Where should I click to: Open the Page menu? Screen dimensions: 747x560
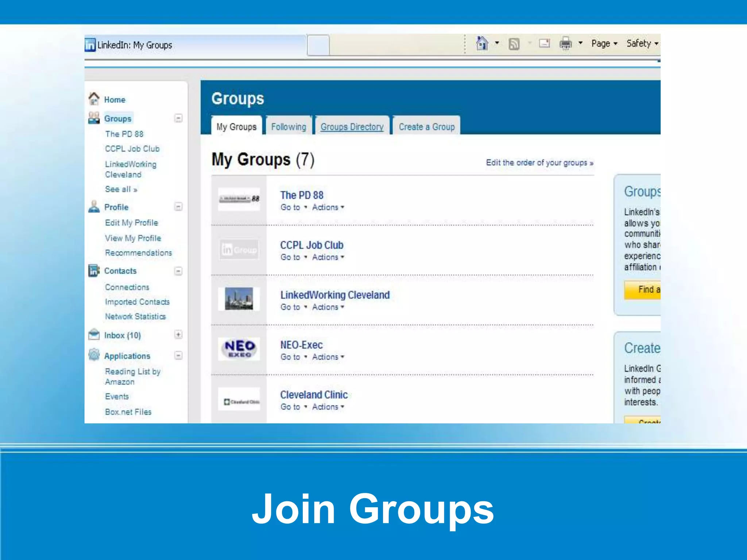[x=604, y=43]
